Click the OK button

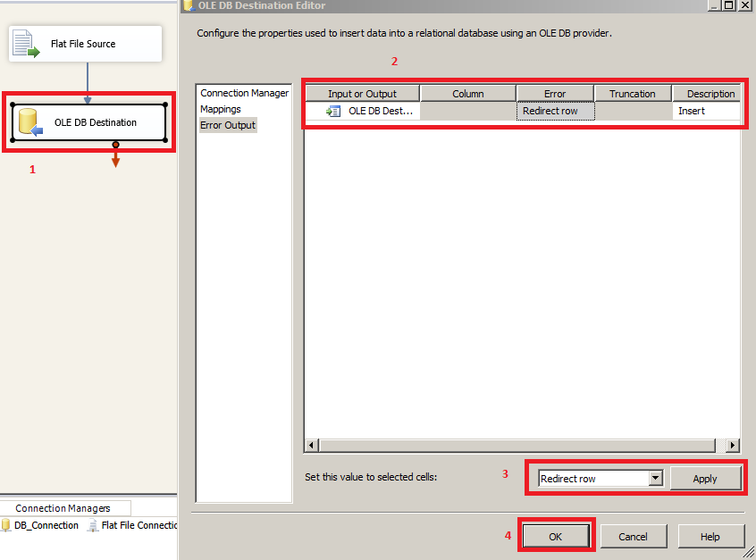point(556,536)
